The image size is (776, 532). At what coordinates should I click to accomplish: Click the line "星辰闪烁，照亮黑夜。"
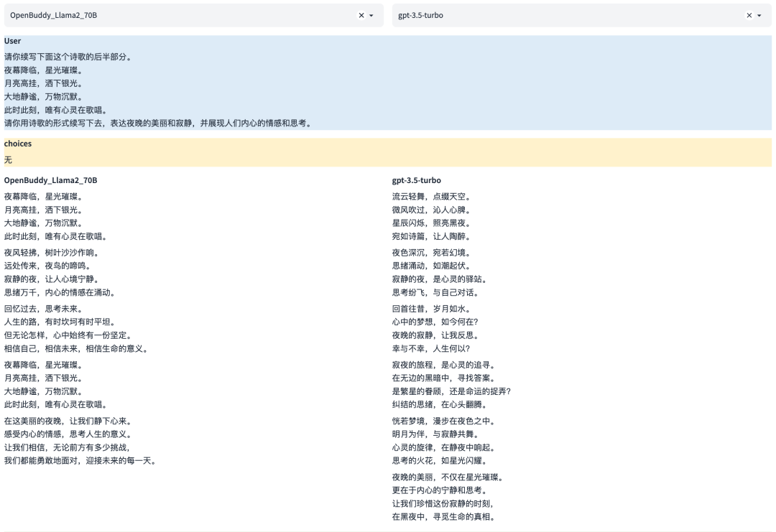tap(433, 223)
